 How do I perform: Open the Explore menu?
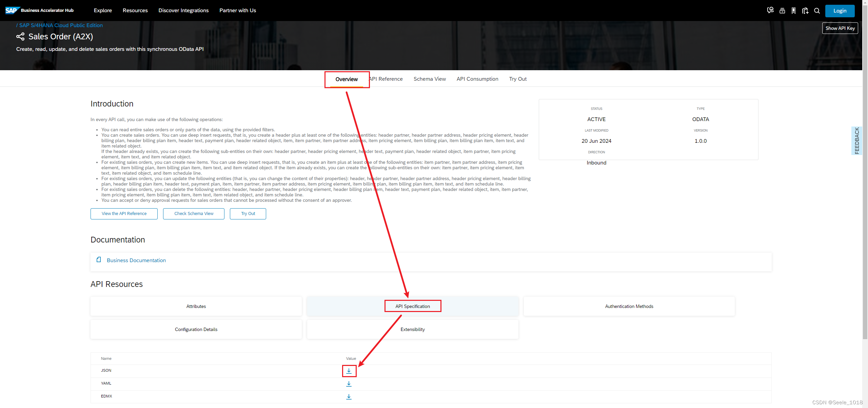[103, 11]
